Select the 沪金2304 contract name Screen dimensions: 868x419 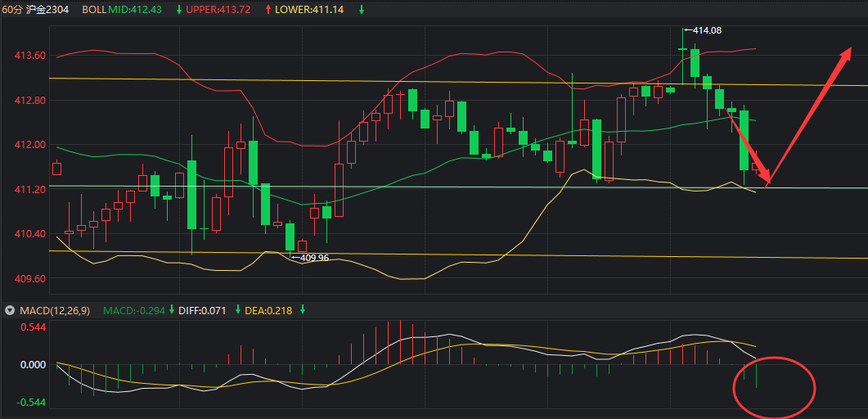click(x=47, y=9)
